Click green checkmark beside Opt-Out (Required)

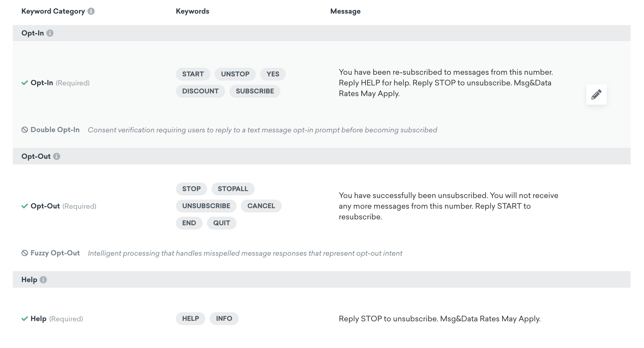click(25, 206)
